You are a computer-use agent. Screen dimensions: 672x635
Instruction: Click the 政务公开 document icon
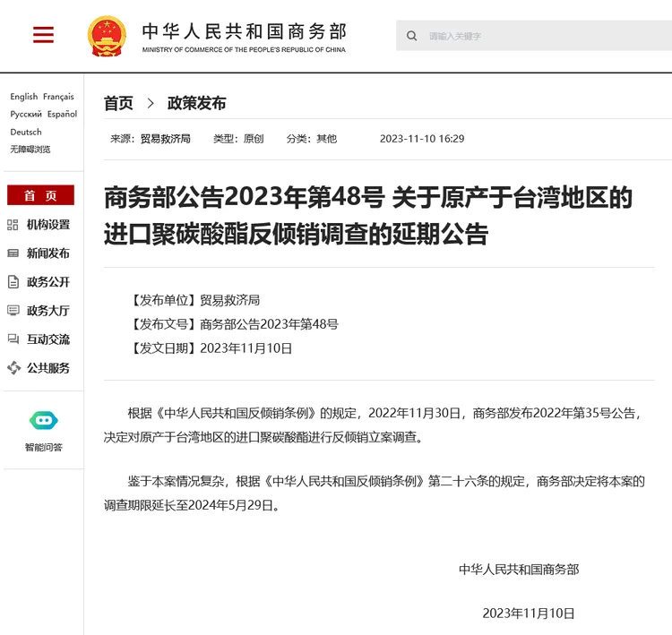[x=13, y=282]
